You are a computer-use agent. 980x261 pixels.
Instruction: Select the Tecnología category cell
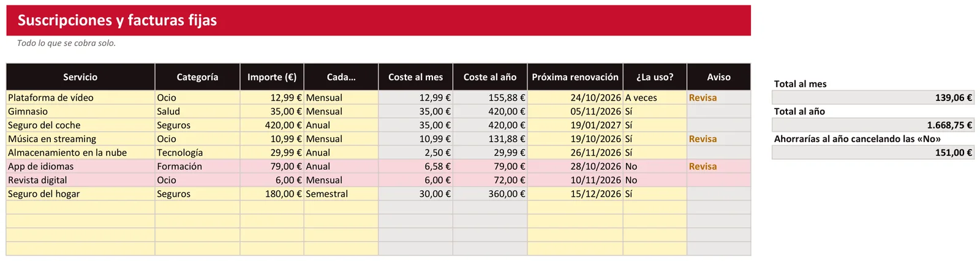tap(197, 153)
